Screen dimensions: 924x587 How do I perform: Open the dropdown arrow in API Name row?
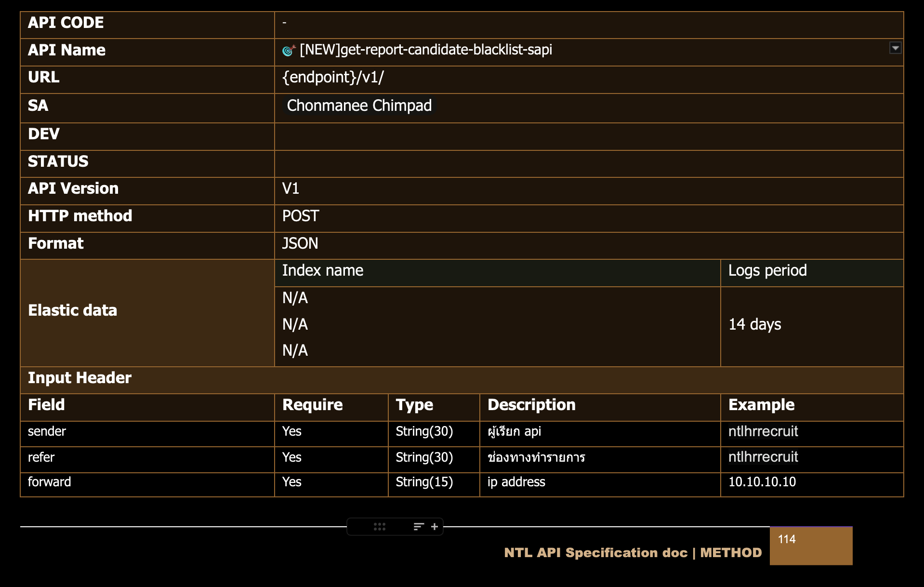(x=895, y=48)
